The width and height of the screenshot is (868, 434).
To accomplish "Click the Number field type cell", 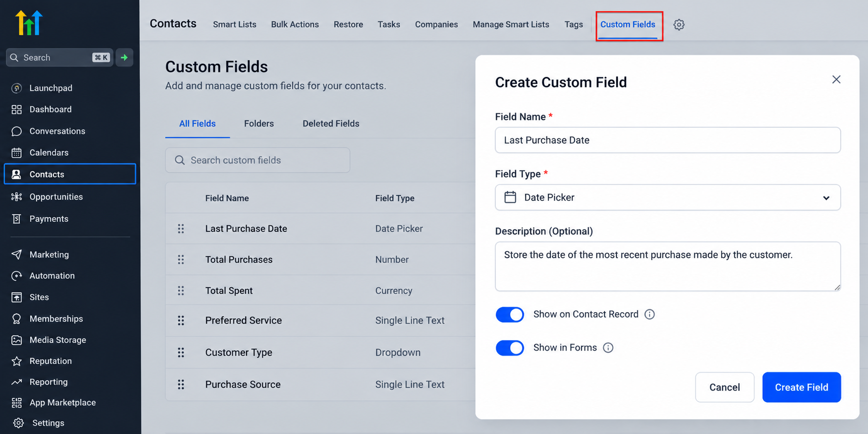I will point(392,260).
